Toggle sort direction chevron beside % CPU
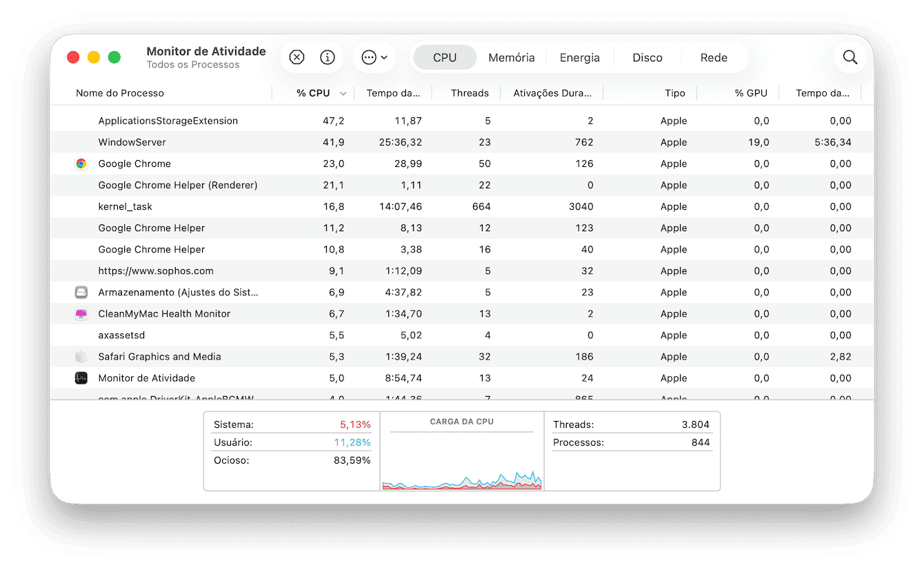The width and height of the screenshot is (924, 570). [x=343, y=93]
